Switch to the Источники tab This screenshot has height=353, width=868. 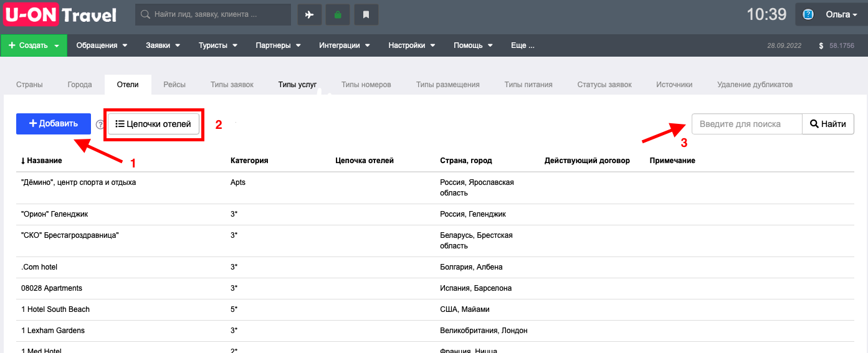674,85
